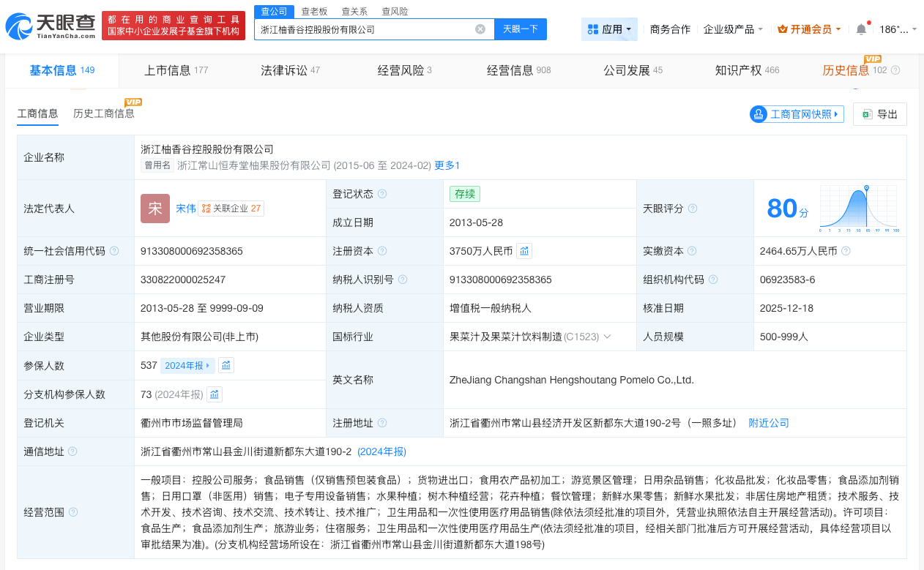Show help for 实缴资本 label
The height and width of the screenshot is (570, 924).
coord(693,251)
